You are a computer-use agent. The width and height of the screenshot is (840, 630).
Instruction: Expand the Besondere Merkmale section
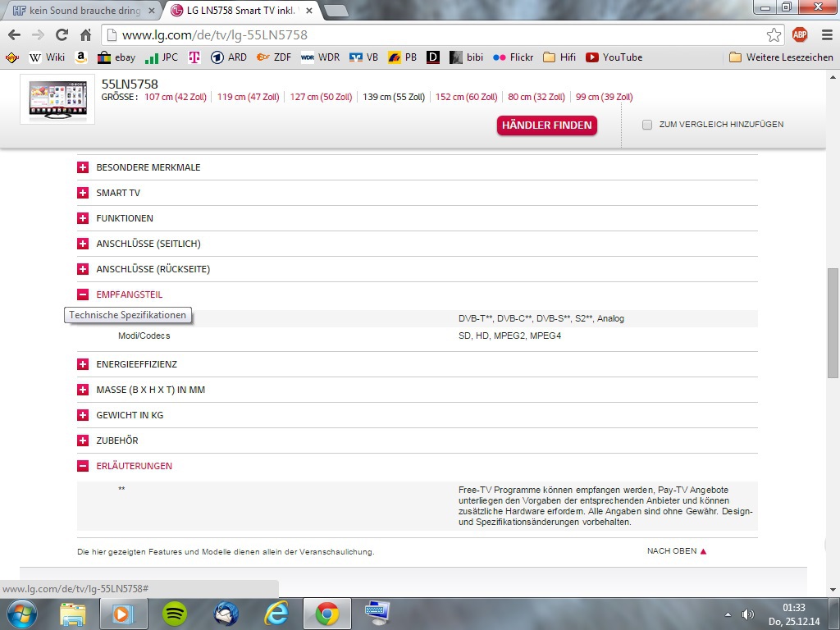tap(83, 167)
